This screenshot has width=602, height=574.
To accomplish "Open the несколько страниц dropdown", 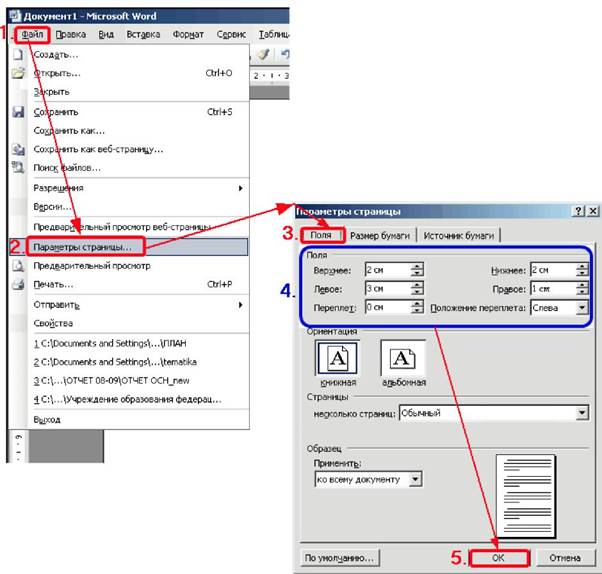I will tap(582, 413).
